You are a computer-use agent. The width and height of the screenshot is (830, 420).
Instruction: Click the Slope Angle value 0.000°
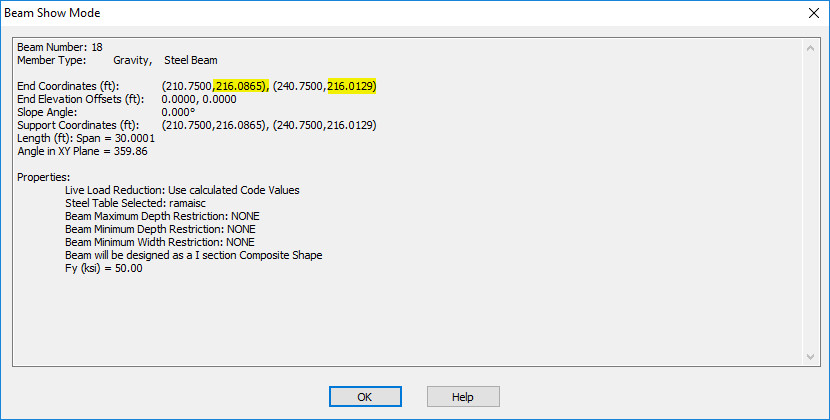point(178,112)
